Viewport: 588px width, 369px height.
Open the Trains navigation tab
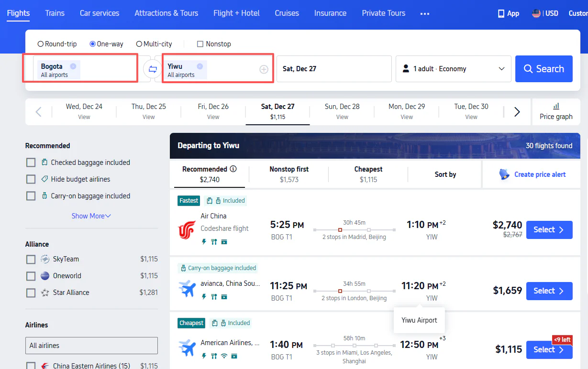pyautogui.click(x=55, y=13)
